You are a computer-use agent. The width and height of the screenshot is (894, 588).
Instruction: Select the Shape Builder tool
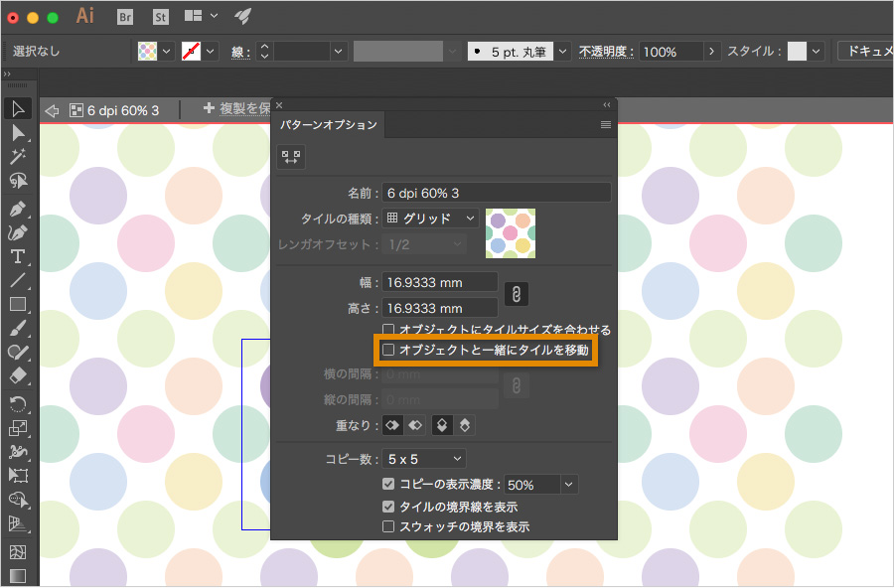click(18, 499)
